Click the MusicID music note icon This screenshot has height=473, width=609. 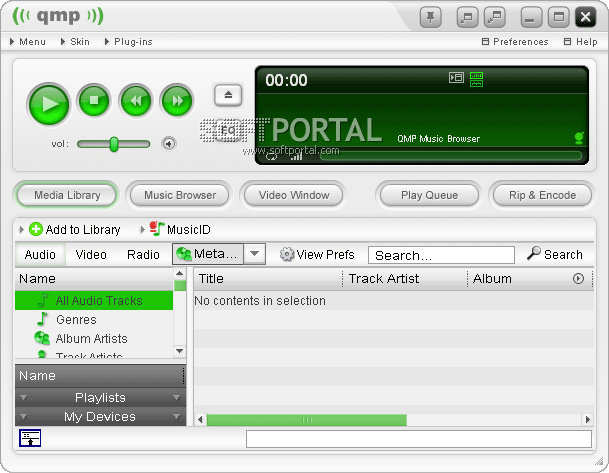[x=157, y=228]
